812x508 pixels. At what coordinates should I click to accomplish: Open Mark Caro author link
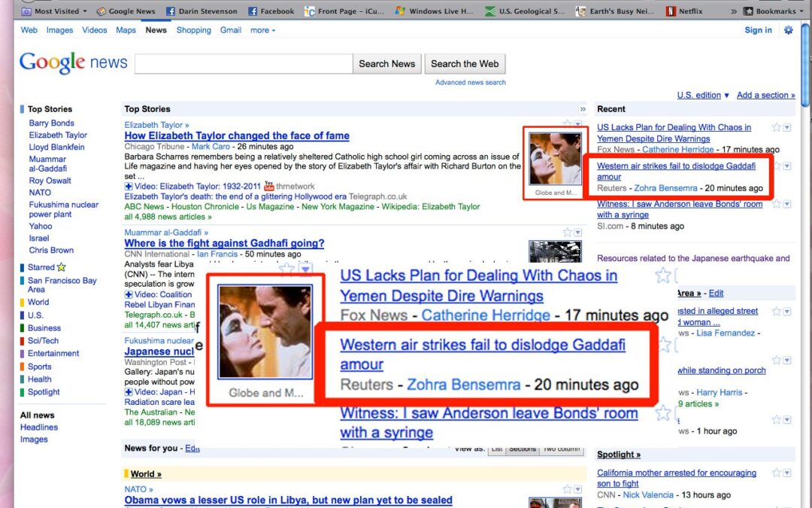click(211, 147)
